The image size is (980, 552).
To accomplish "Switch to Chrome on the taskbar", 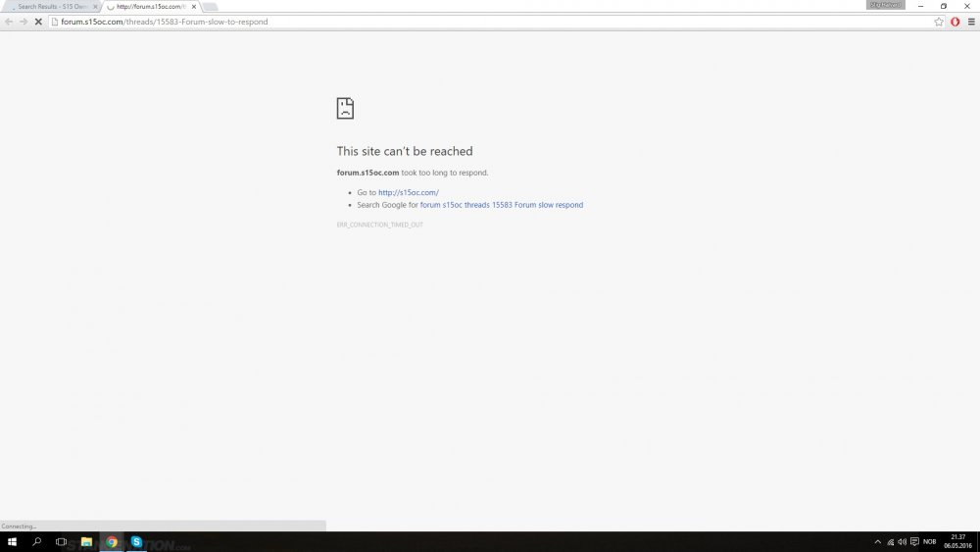I will pos(112,542).
